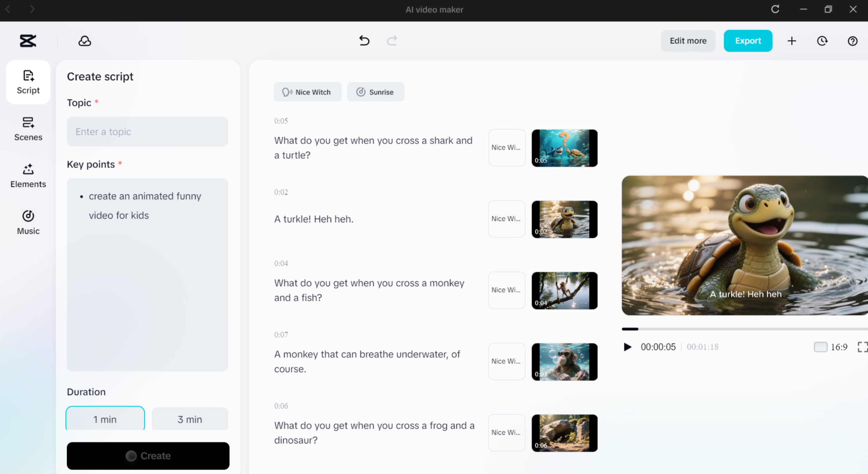Click the Create button to generate script
The width and height of the screenshot is (868, 474).
[x=148, y=456]
